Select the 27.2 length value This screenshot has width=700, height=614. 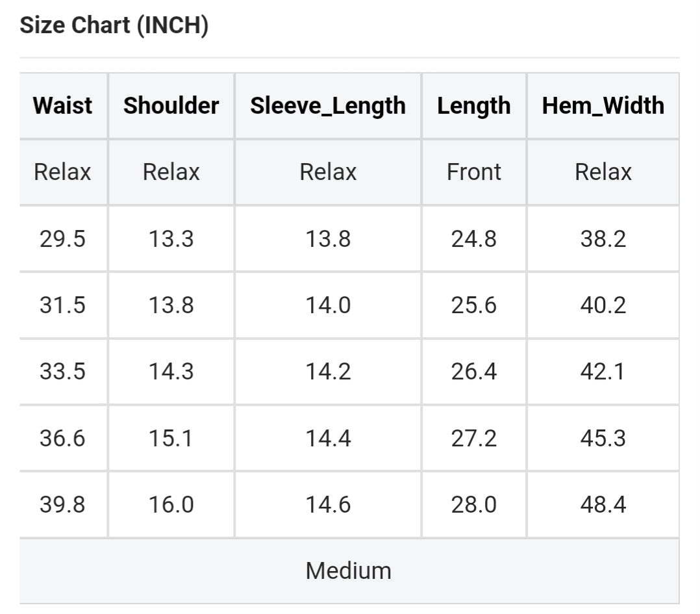point(474,438)
